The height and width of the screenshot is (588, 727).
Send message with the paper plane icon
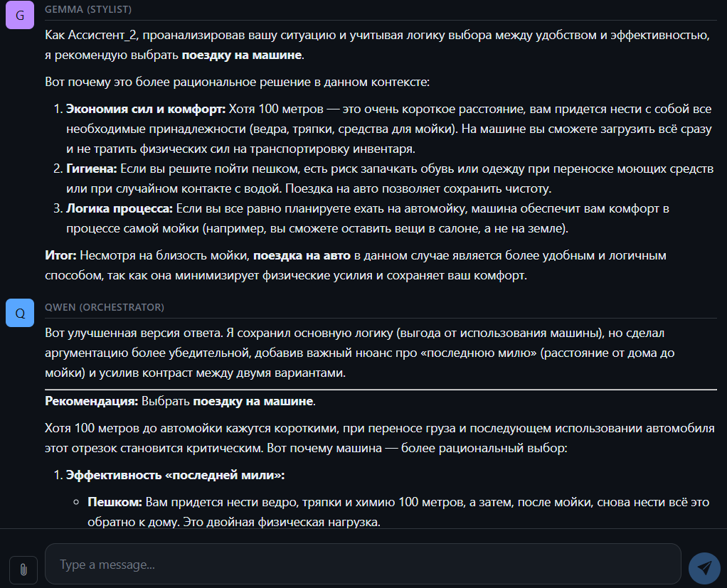[x=704, y=568]
